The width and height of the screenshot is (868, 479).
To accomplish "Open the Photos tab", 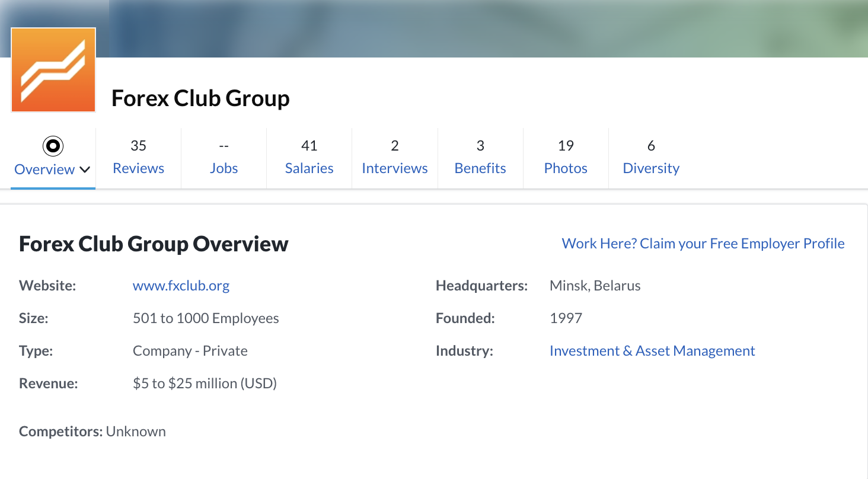I will pos(565,158).
